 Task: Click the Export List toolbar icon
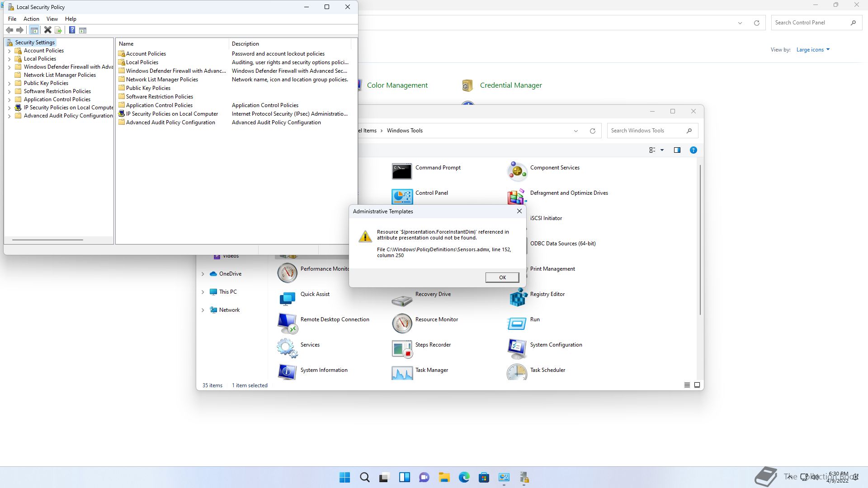click(x=58, y=30)
